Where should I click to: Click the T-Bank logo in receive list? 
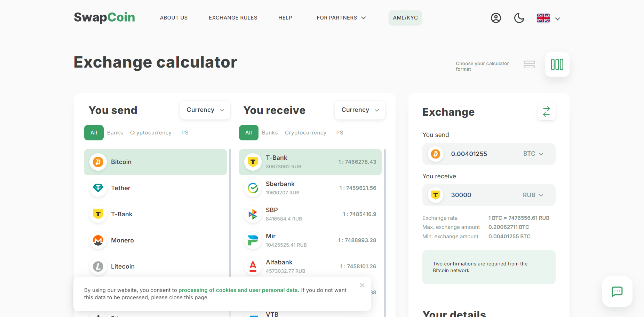coord(253,162)
